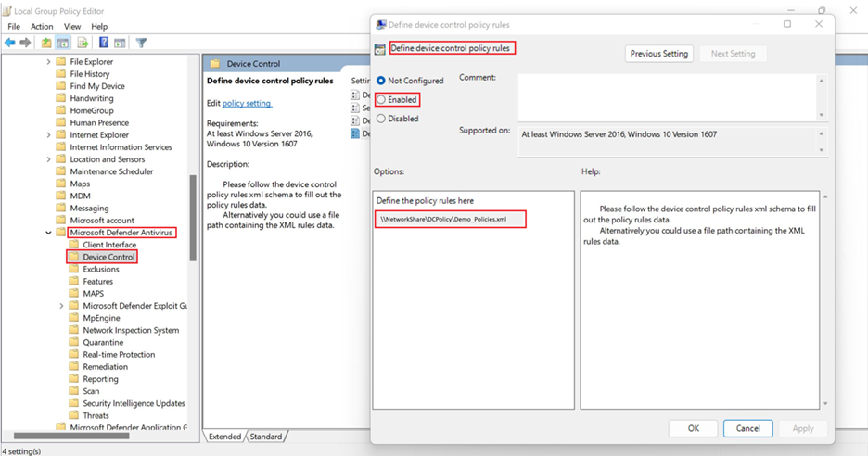Image resolution: width=868 pixels, height=456 pixels.
Task: Expand the Location and Sensors node
Action: coord(49,158)
